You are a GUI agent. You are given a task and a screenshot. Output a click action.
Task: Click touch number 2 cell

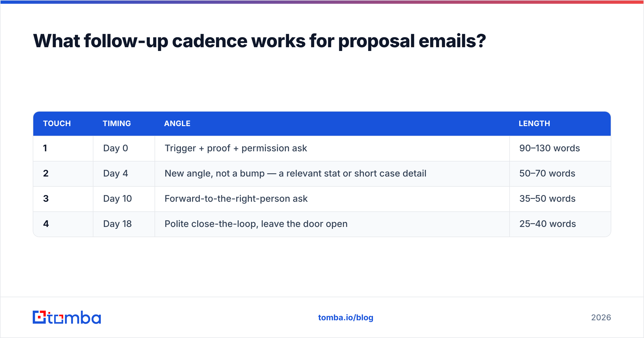pos(63,174)
